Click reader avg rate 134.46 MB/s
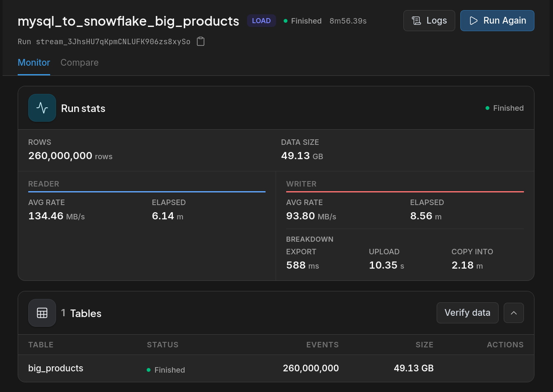The height and width of the screenshot is (392, 553). (56, 216)
